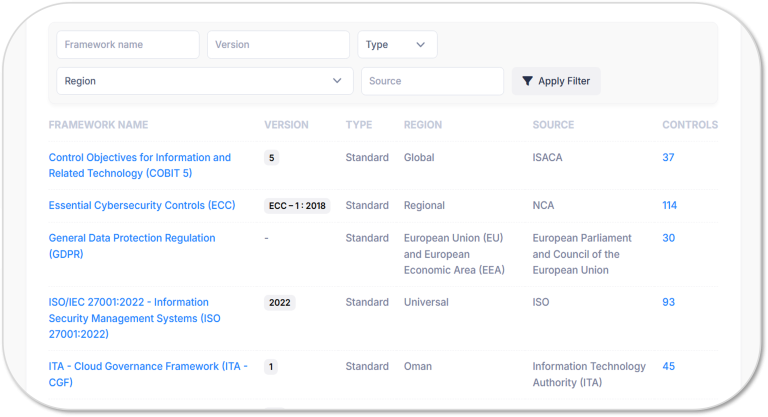Sort by the Framework Name column header
The width and height of the screenshot is (768, 417).
[x=98, y=125]
